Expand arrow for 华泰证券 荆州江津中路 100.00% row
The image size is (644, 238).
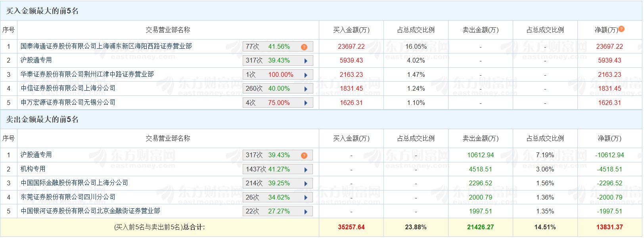pos(306,75)
